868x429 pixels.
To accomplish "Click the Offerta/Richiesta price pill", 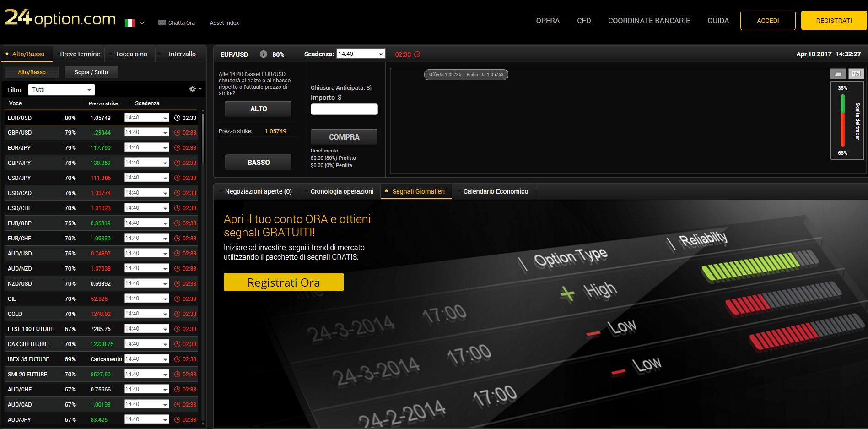I will [466, 75].
